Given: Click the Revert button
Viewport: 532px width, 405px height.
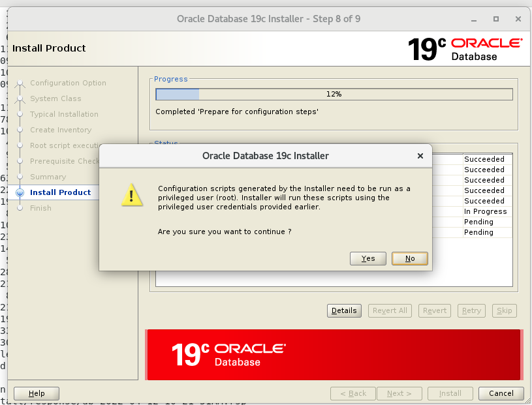Looking at the screenshot, I should (435, 310).
